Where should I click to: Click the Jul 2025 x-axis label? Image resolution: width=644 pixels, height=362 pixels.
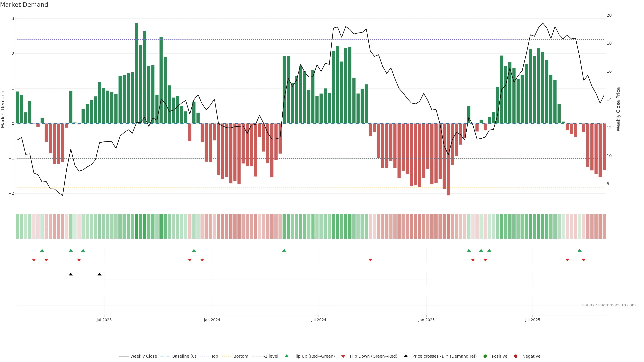[532, 320]
